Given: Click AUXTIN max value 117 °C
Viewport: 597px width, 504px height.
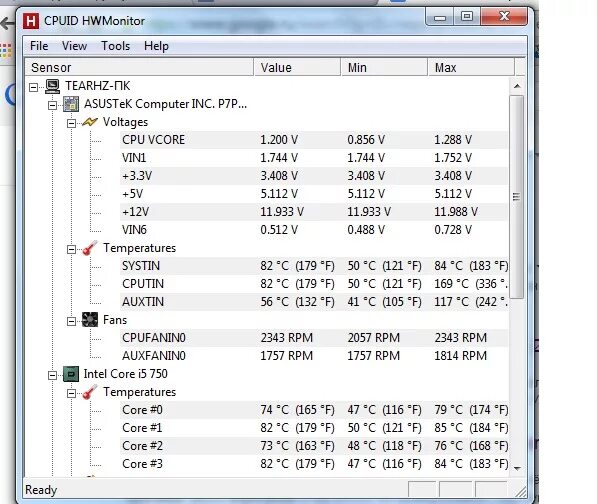Looking at the screenshot, I should (471, 302).
